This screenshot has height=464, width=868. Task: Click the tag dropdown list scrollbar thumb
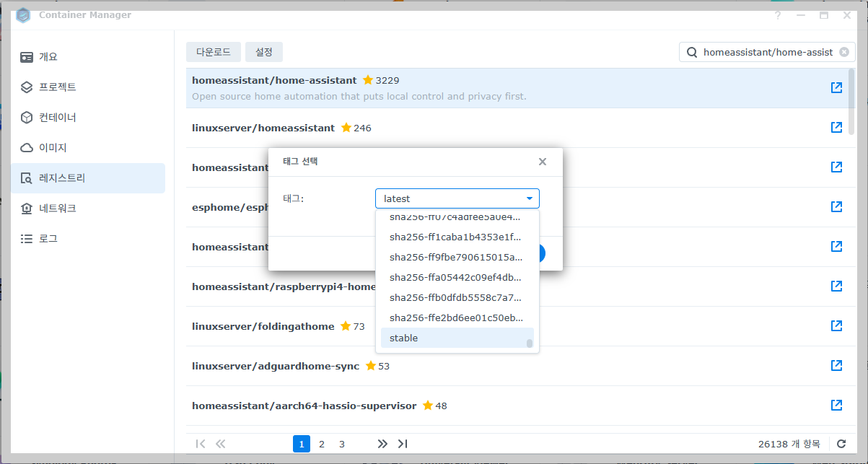(530, 343)
